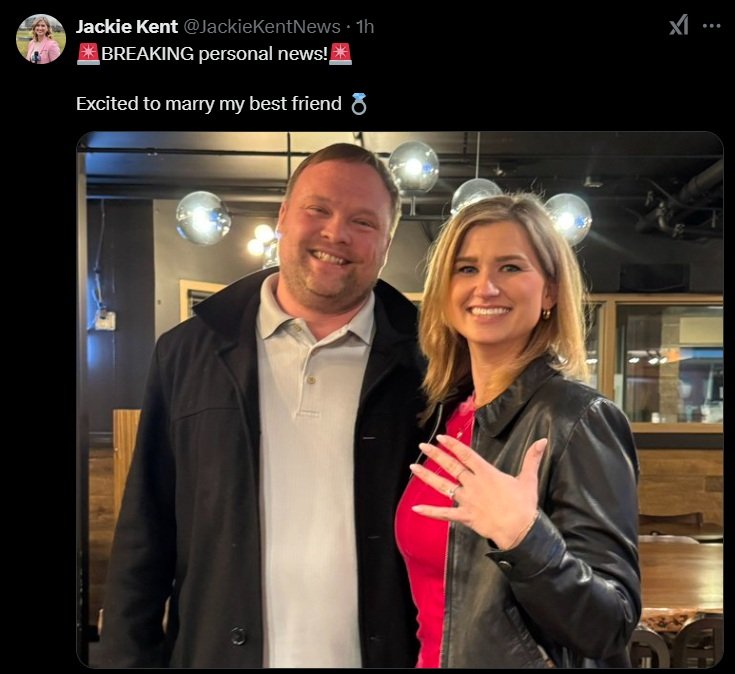The height and width of the screenshot is (674, 735).
Task: Click the Grok icon beside the ellipsis
Action: (x=679, y=25)
